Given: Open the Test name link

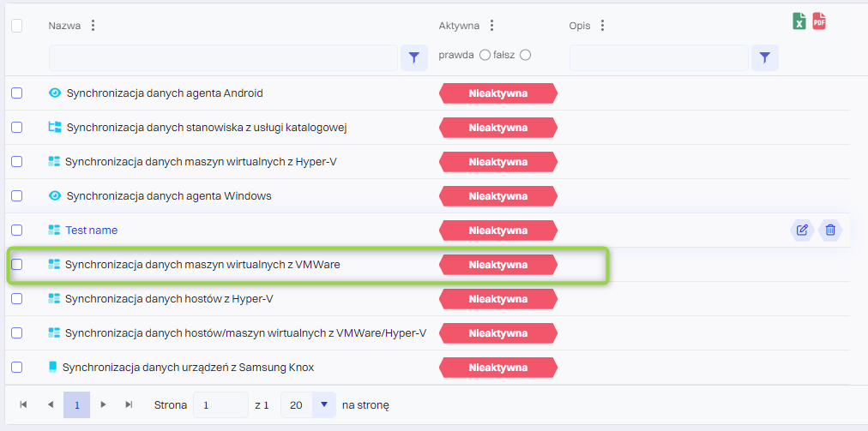Looking at the screenshot, I should (x=91, y=230).
